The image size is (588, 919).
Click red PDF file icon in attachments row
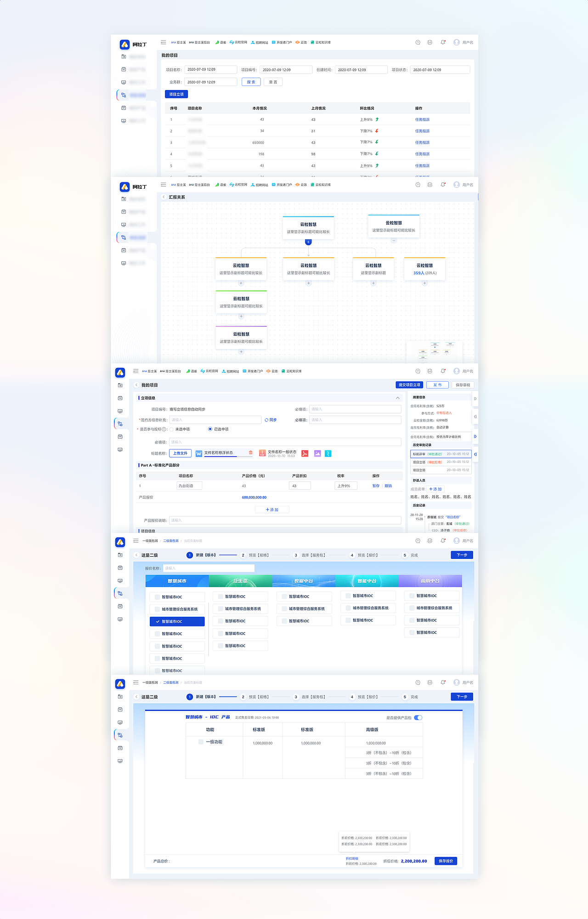[x=305, y=454]
